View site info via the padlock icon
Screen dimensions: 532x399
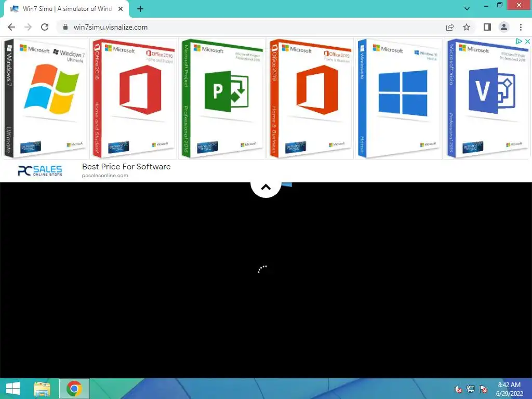tap(65, 27)
